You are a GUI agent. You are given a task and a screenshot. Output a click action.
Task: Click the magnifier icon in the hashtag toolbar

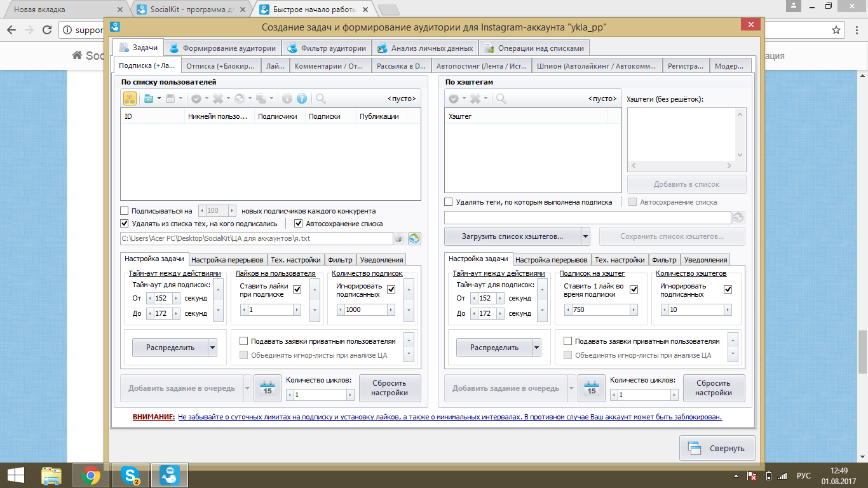(501, 98)
